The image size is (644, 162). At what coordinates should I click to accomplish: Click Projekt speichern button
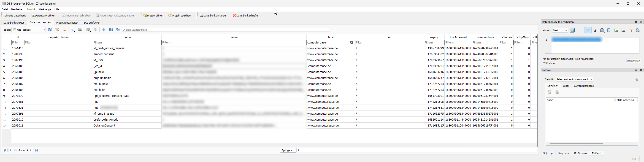(x=180, y=16)
